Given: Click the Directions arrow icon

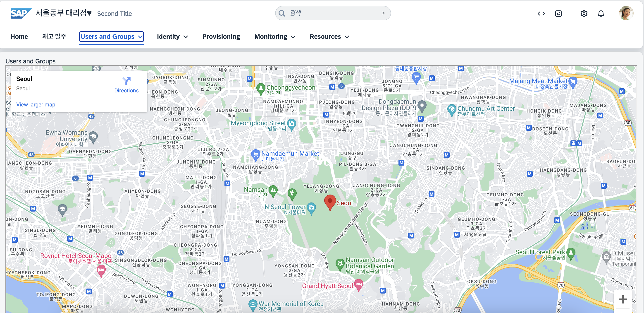Looking at the screenshot, I should 126,81.
